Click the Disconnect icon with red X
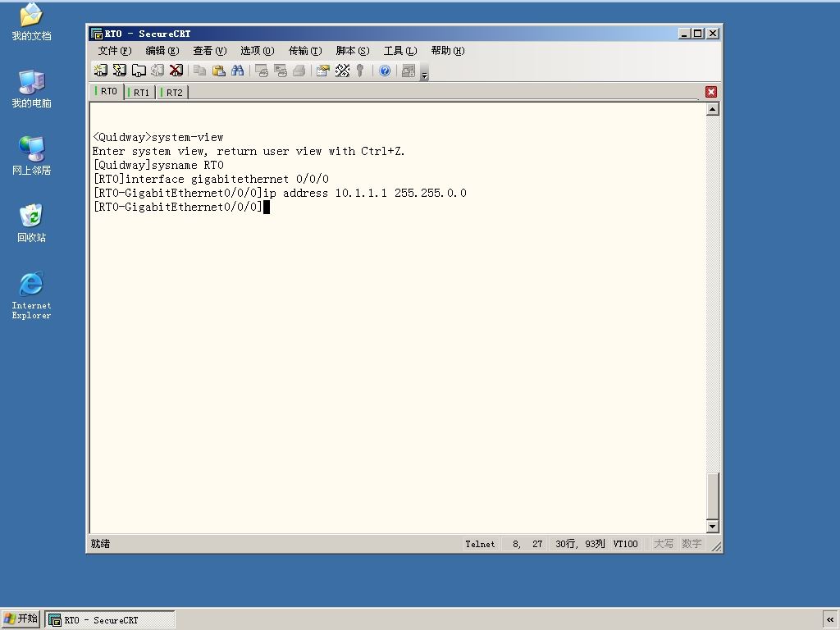Image resolution: width=840 pixels, height=630 pixels. (x=176, y=71)
